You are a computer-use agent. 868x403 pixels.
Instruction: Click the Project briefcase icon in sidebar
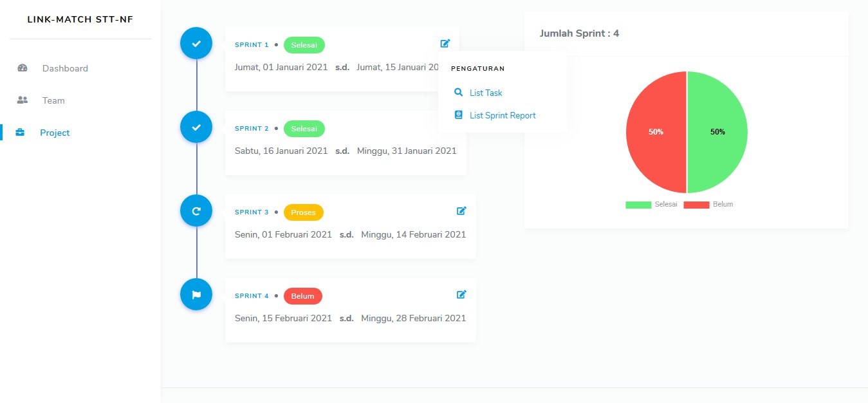[20, 133]
